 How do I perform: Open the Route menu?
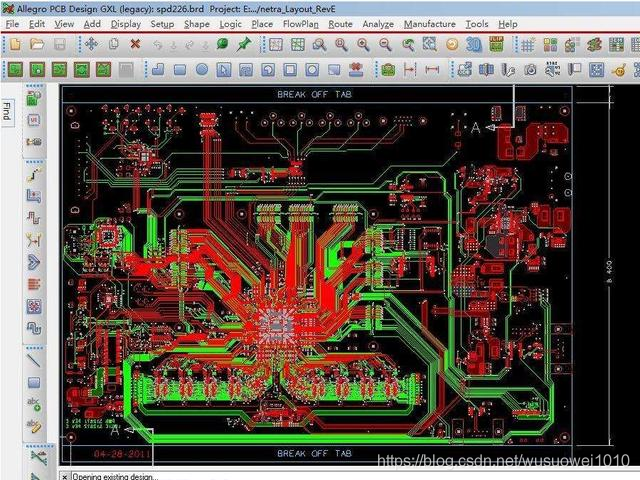[340, 24]
